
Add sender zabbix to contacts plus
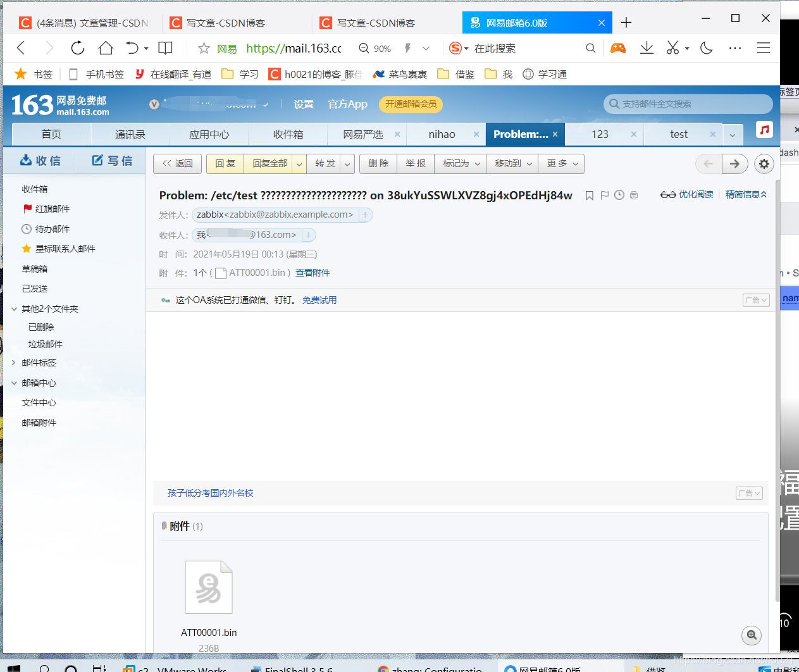click(x=365, y=215)
